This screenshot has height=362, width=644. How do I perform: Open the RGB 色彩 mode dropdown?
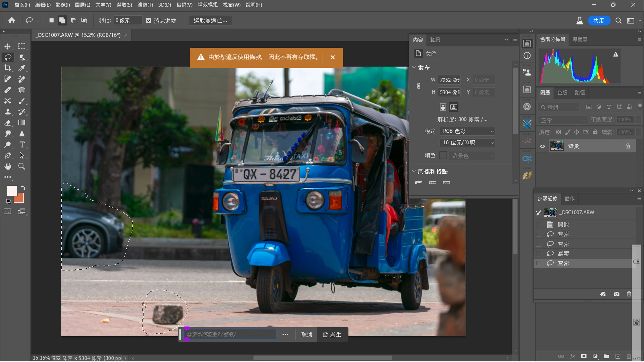[x=467, y=131]
